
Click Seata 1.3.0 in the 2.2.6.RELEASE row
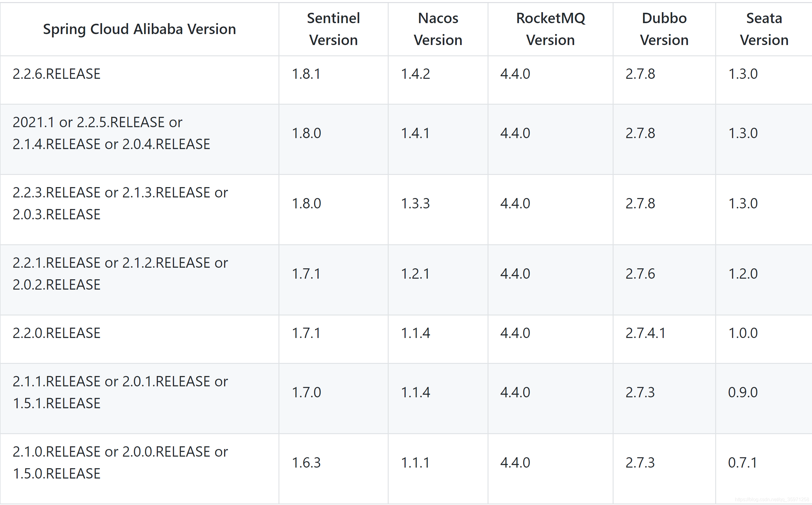pos(743,74)
